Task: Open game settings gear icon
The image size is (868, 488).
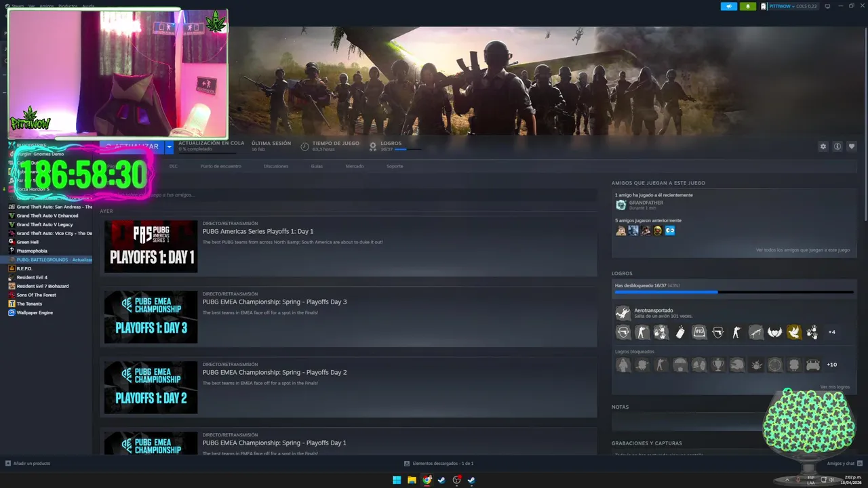Action: coord(823,146)
